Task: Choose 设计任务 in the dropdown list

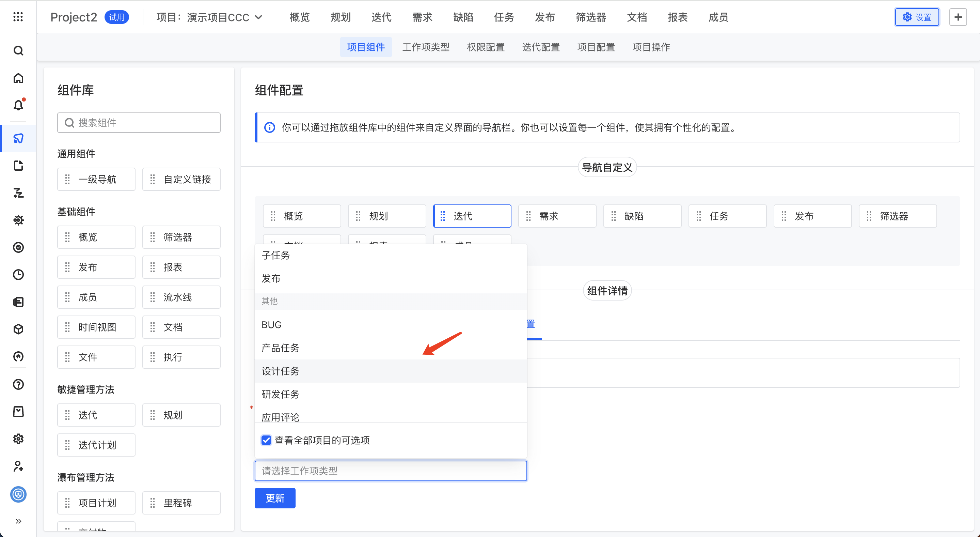Action: [391, 371]
